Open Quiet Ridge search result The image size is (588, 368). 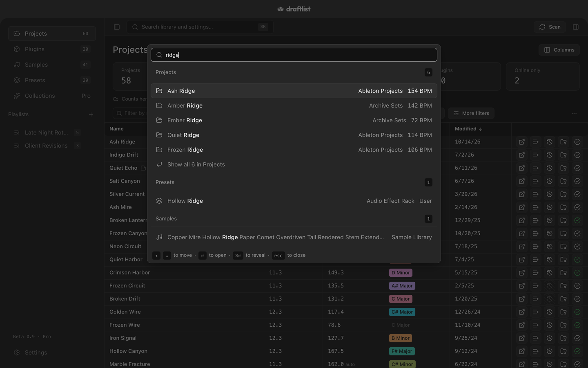tap(294, 135)
